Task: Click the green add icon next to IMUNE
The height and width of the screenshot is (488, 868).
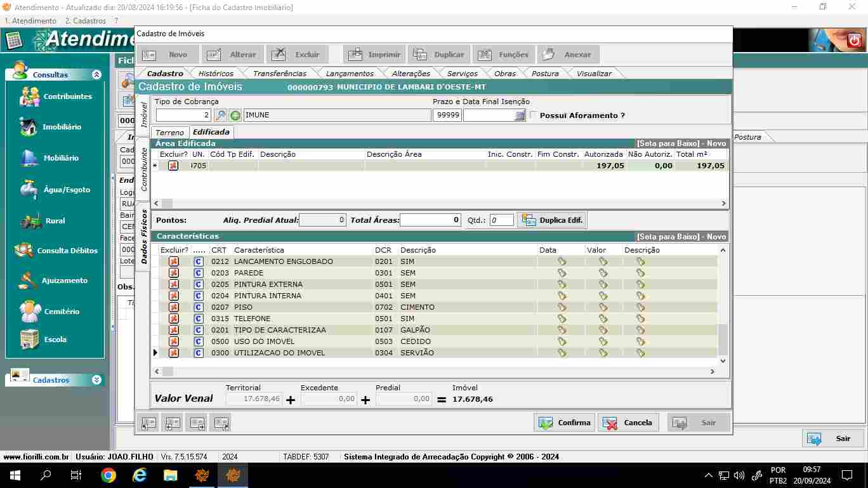Action: (x=235, y=115)
